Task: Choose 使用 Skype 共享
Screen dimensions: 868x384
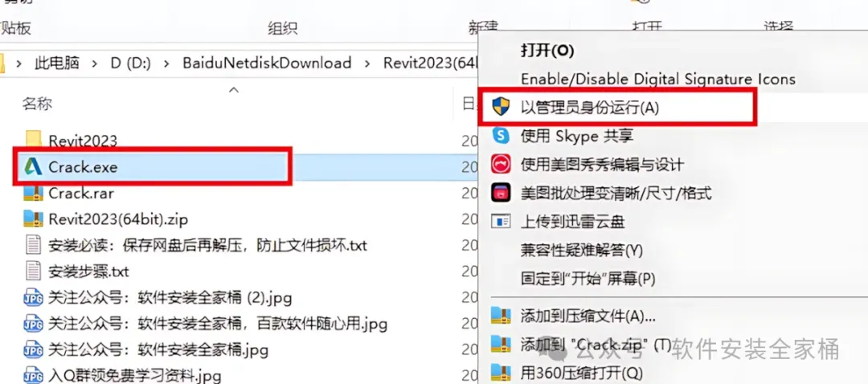Action: click(577, 136)
